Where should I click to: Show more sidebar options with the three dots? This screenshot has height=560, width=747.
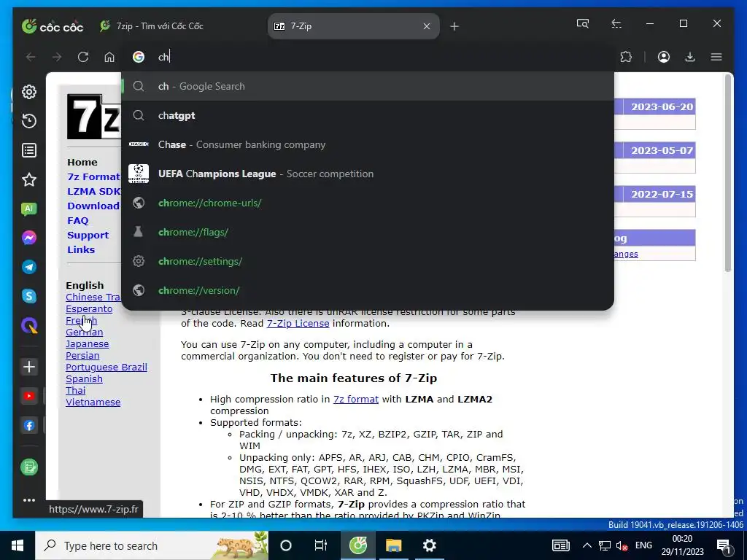coord(29,500)
